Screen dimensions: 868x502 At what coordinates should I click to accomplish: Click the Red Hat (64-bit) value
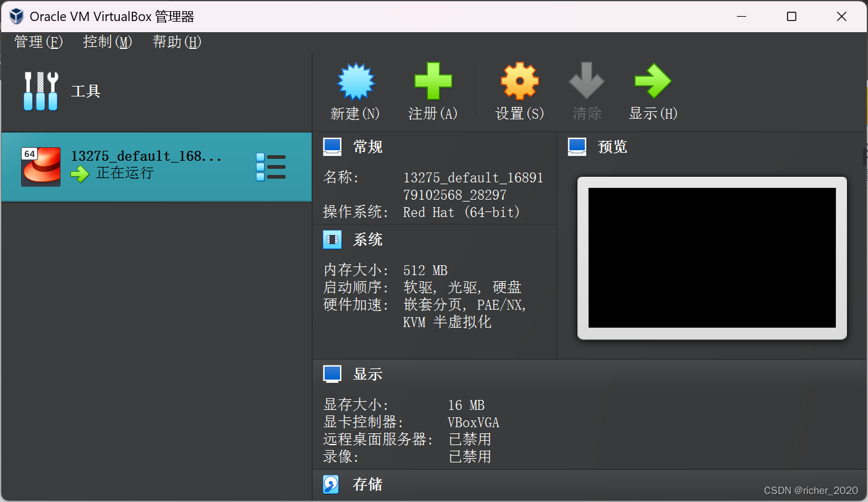click(x=462, y=212)
